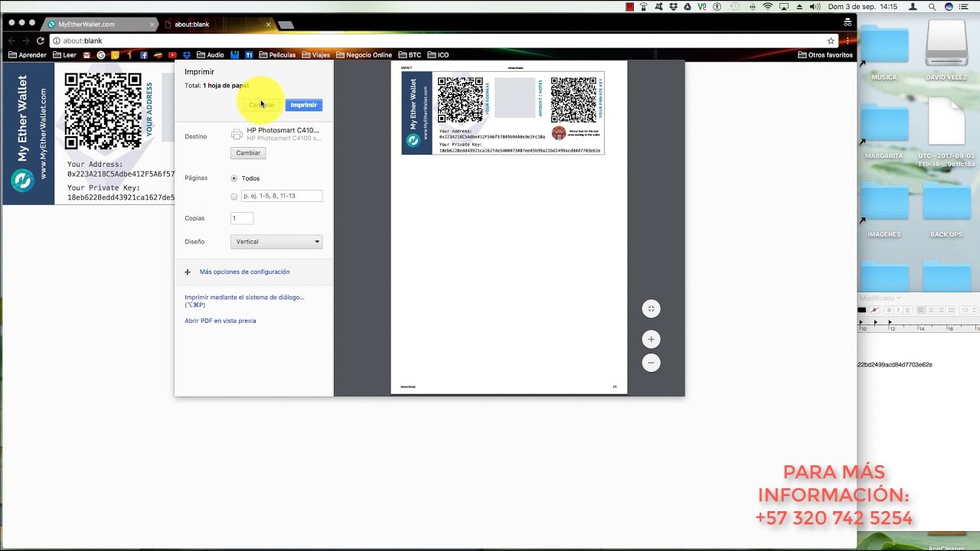Click Abrir PDF en vista previa link
This screenshot has height=551, width=980.
[x=220, y=321]
